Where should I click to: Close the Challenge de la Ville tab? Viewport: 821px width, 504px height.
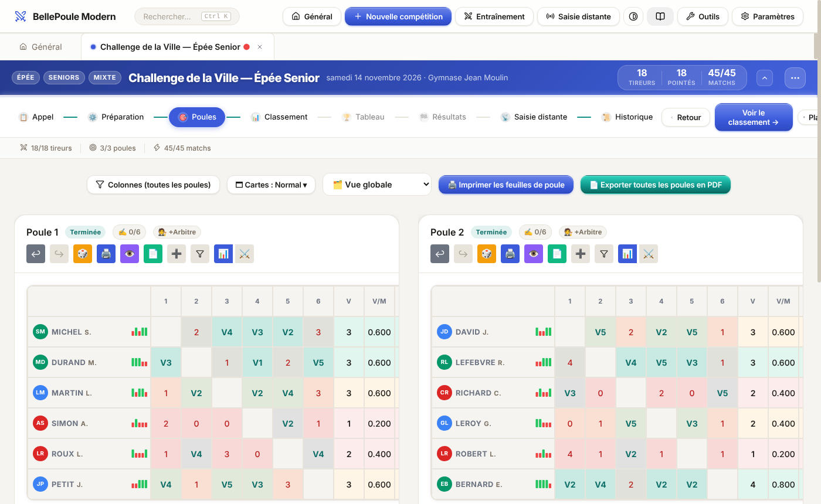point(260,47)
